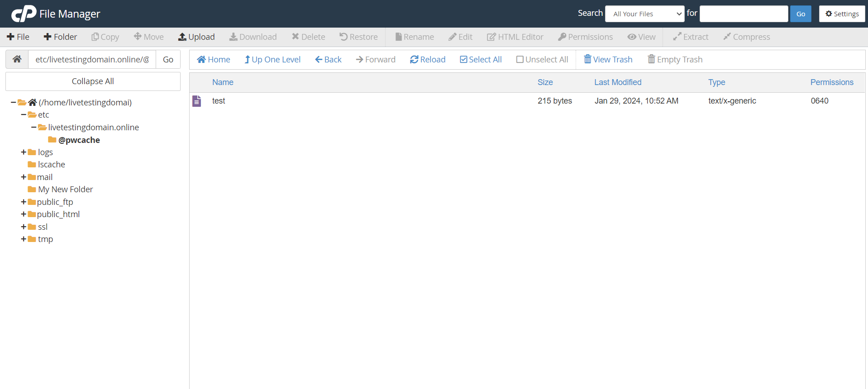
Task: Click the 0640 permissions value
Action: [x=820, y=101]
